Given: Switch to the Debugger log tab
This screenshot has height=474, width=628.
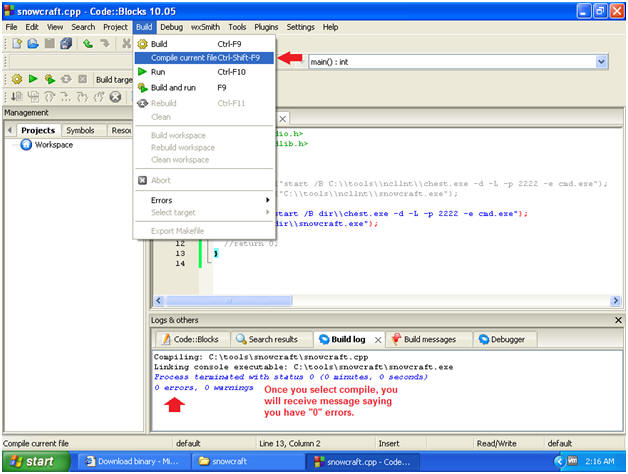Looking at the screenshot, I should pos(503,339).
